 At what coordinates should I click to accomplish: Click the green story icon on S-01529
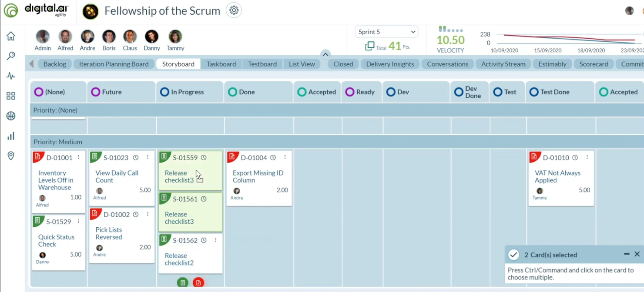click(38, 221)
